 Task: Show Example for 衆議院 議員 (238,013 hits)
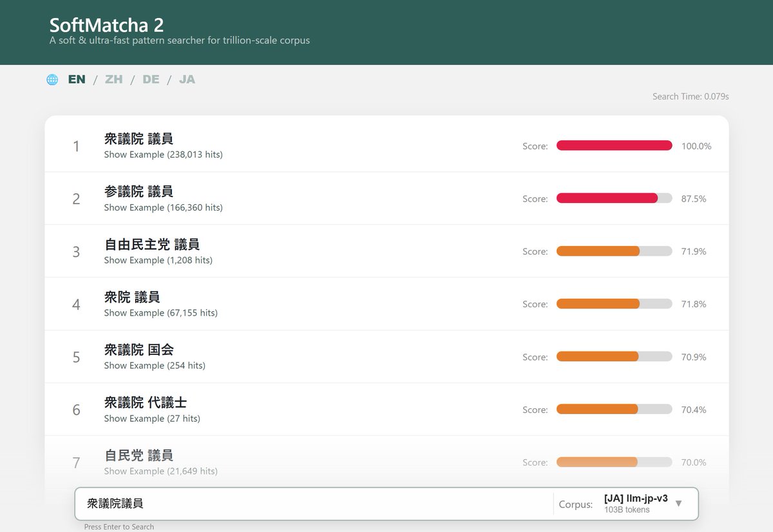[164, 155]
